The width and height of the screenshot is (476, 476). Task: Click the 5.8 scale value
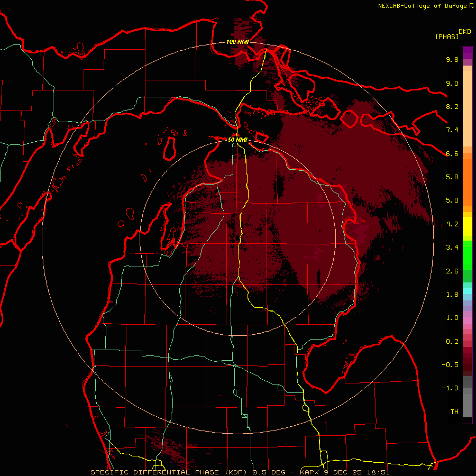tap(452, 177)
